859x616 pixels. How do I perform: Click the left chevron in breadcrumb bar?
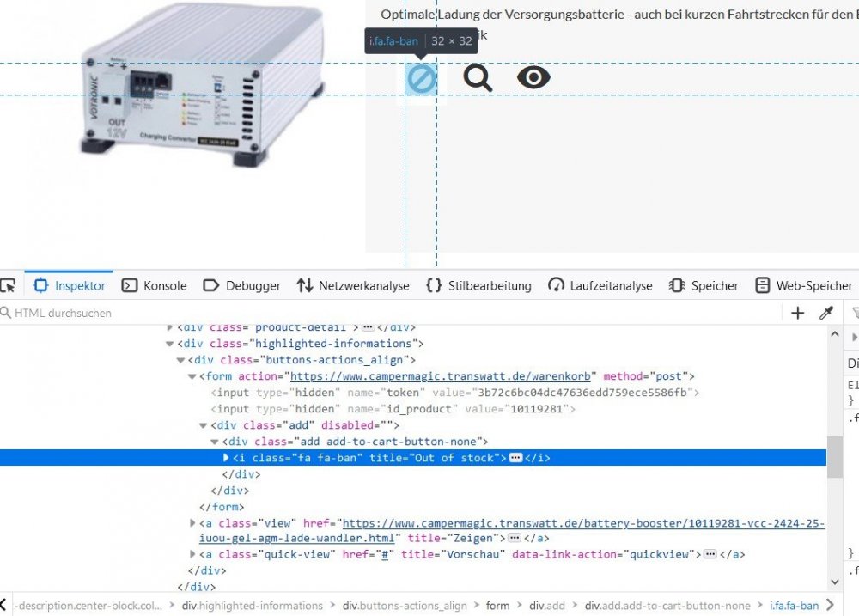tap(6, 605)
